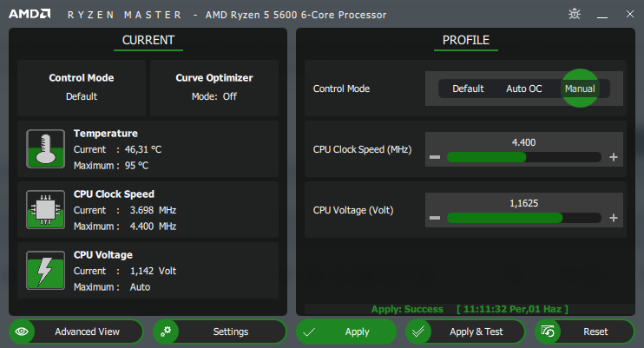Increase CPU Clock Speed with plus
Screen dimensions: 644x348
click(x=613, y=157)
